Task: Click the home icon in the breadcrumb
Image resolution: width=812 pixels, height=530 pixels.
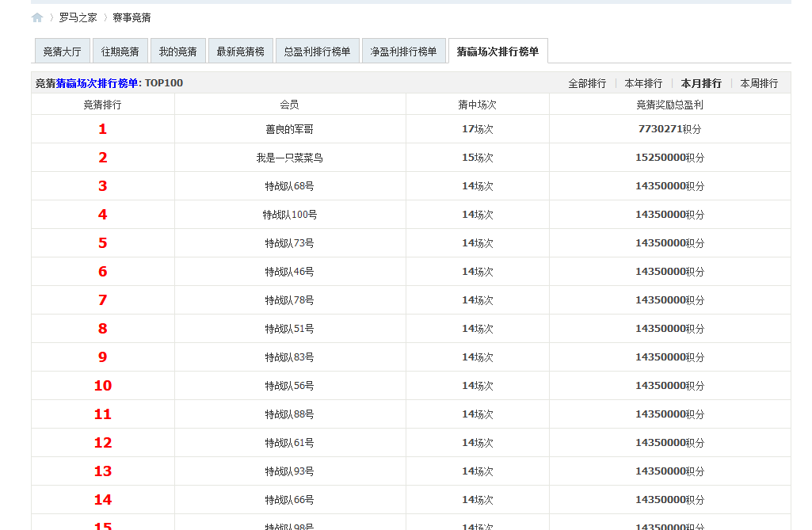Action: point(36,16)
